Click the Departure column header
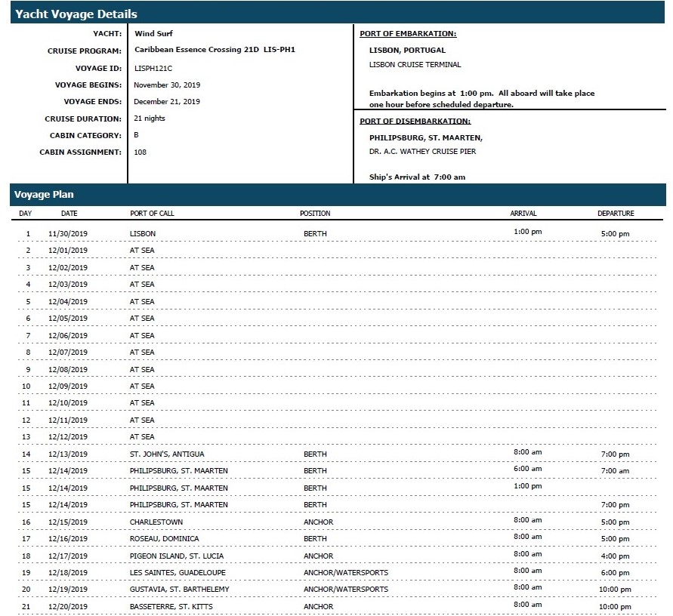The width and height of the screenshot is (673, 616). (x=616, y=214)
